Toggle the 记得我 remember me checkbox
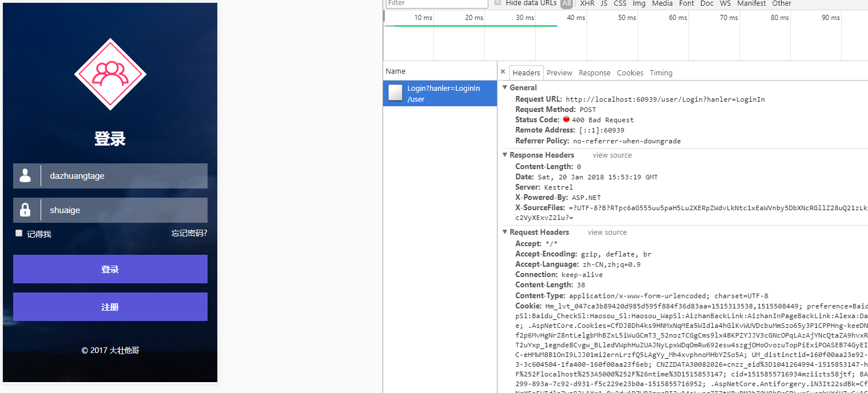The image size is (868, 393). pos(19,233)
